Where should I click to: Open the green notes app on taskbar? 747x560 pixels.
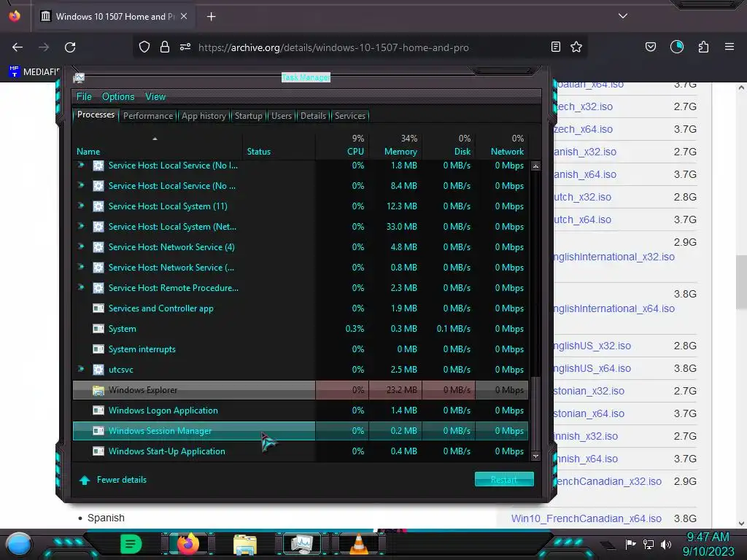pos(131,544)
